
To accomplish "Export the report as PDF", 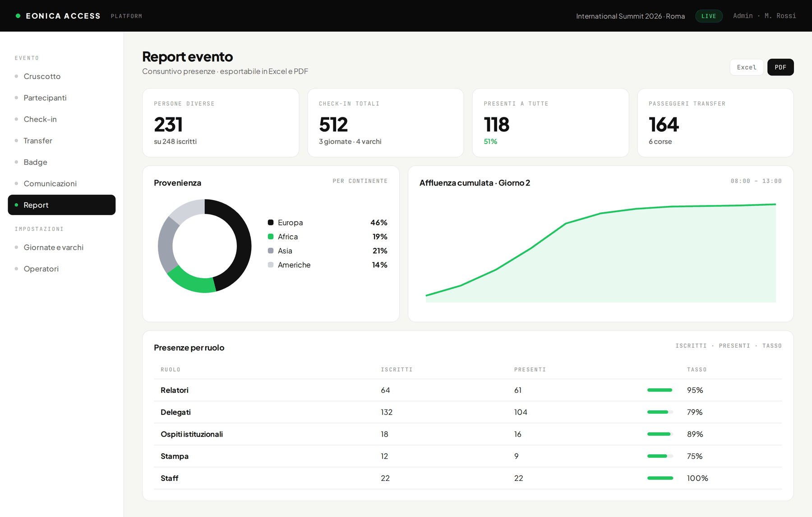I will point(780,67).
